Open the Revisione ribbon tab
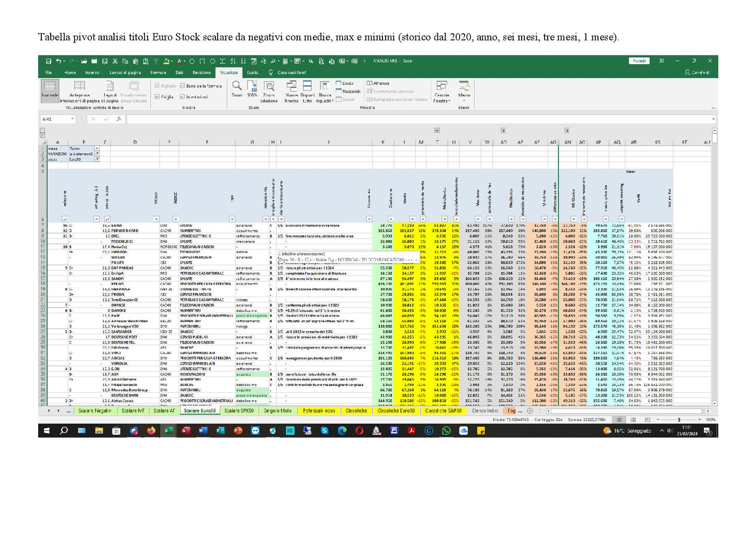 pyautogui.click(x=201, y=73)
